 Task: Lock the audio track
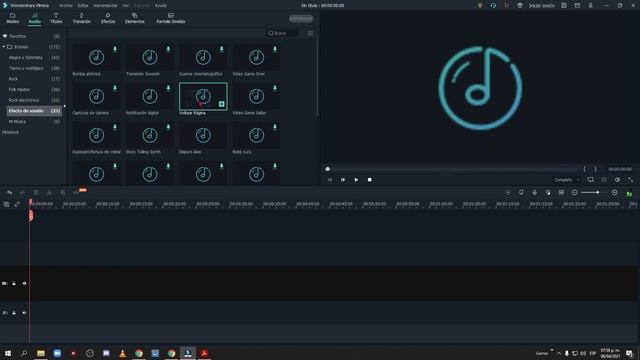tap(14, 313)
